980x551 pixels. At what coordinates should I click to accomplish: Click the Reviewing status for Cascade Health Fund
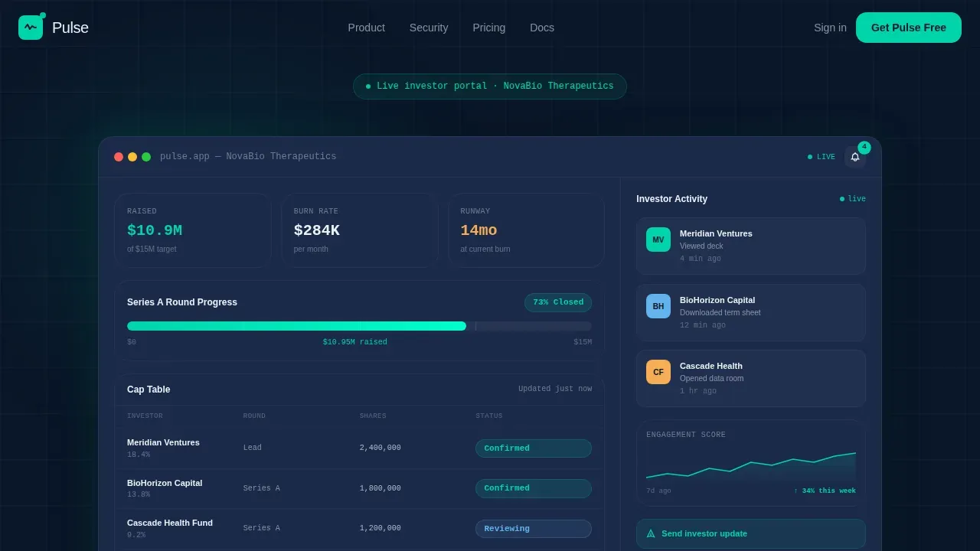coord(534,529)
